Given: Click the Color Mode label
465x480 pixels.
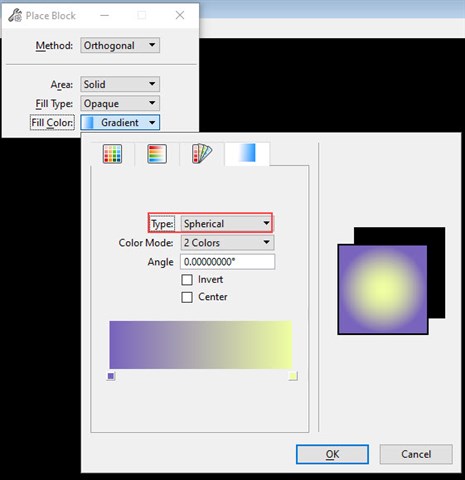Looking at the screenshot, I should (x=146, y=243).
